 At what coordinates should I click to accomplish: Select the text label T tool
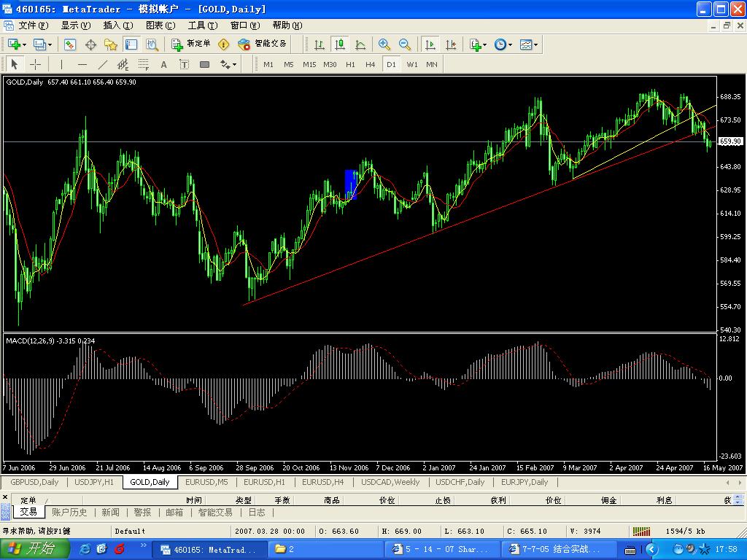tap(185, 64)
